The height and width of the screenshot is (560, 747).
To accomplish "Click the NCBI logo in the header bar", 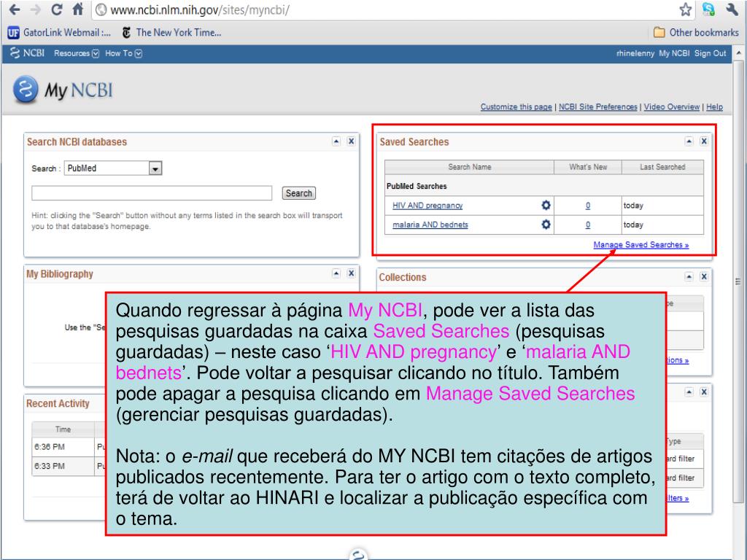I will click(x=27, y=52).
